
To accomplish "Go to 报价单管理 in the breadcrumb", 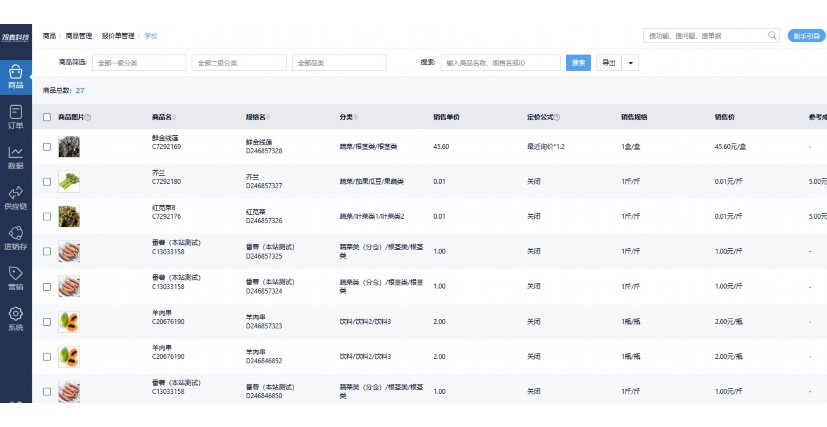I will click(x=119, y=35).
